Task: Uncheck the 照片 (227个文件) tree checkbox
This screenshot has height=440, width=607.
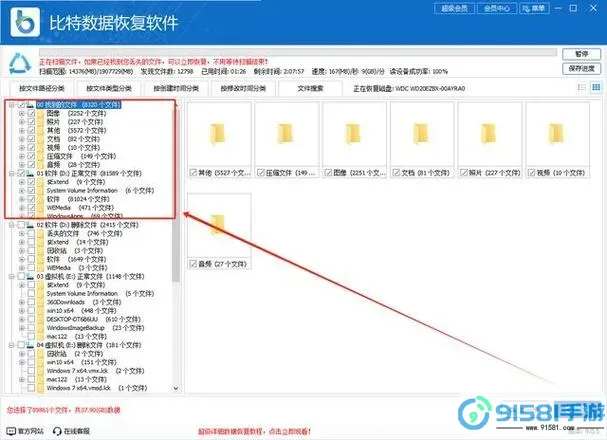Action: (x=31, y=122)
